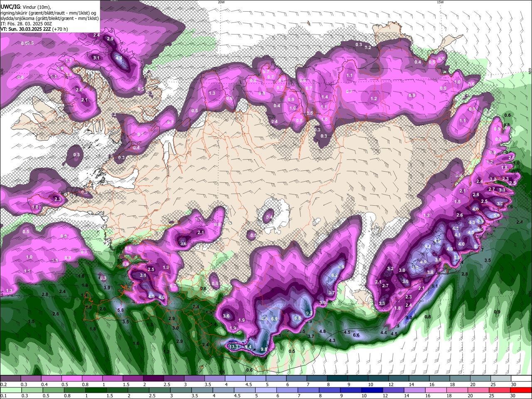This screenshot has height=399, width=532.
Task: Select the 'IT: Fös. 28. 03. 2025 00Z' line
Action: (26, 24)
